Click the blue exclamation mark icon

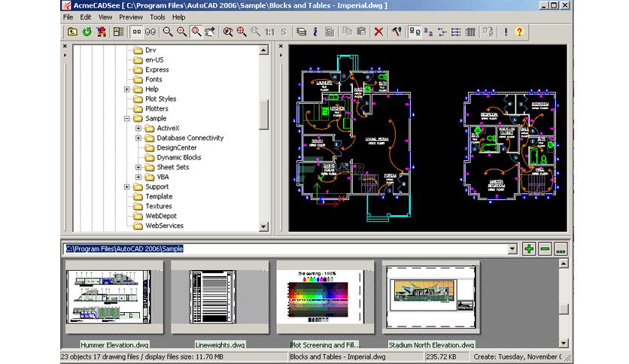point(506,32)
